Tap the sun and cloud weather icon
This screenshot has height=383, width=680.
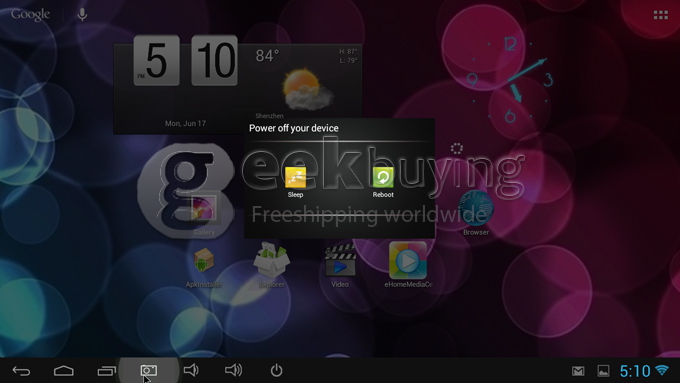coord(307,89)
